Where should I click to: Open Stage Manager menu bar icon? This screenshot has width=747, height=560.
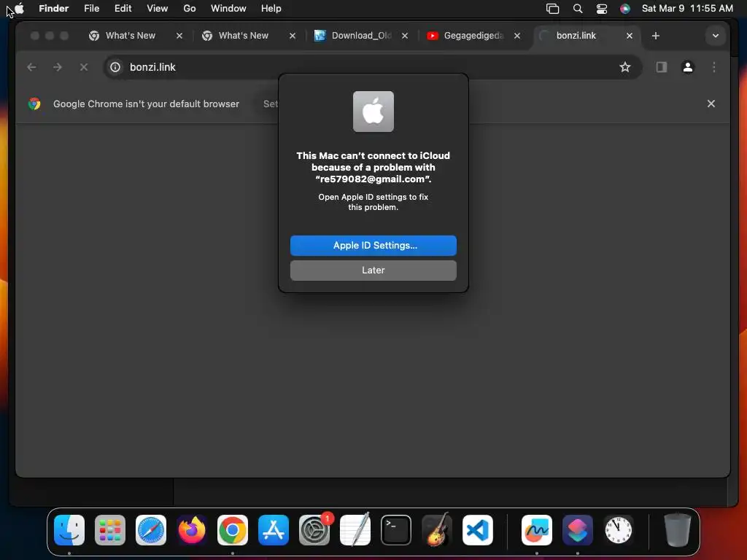pyautogui.click(x=553, y=9)
